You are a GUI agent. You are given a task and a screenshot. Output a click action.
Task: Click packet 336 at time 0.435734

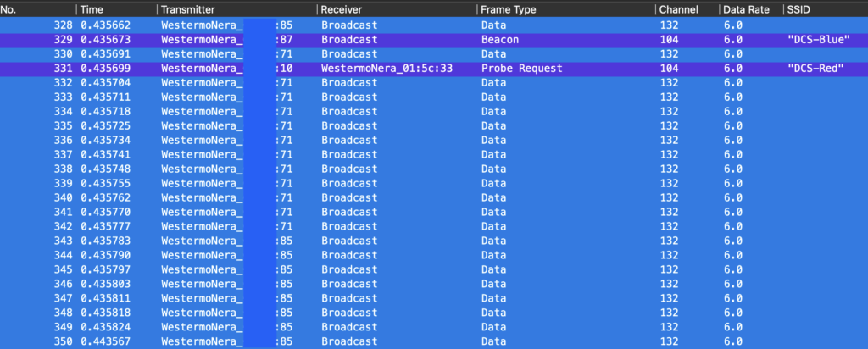tap(106, 141)
